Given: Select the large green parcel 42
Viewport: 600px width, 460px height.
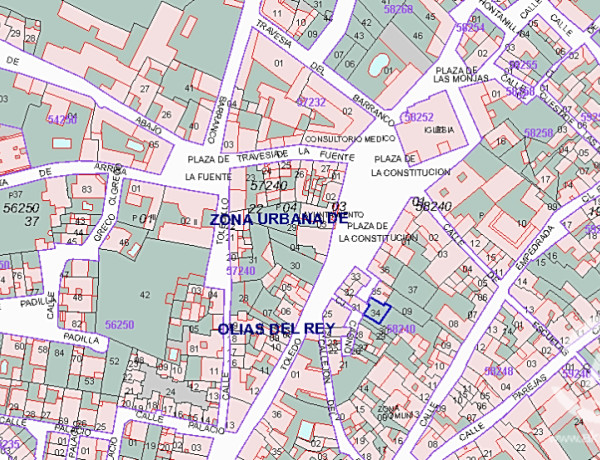Looking at the screenshot, I should click(146, 294).
